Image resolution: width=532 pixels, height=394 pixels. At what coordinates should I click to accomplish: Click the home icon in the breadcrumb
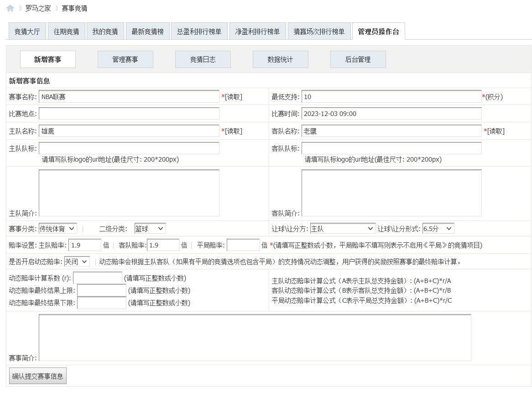pos(10,8)
